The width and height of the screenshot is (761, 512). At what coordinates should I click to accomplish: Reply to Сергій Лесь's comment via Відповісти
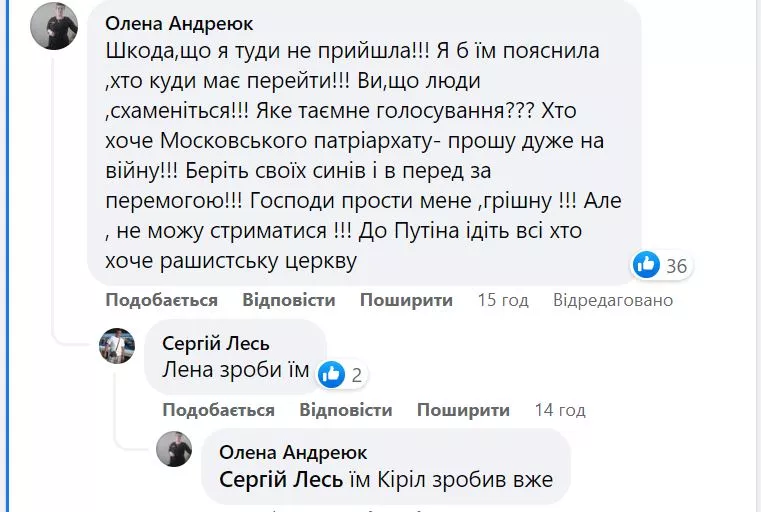pos(346,410)
